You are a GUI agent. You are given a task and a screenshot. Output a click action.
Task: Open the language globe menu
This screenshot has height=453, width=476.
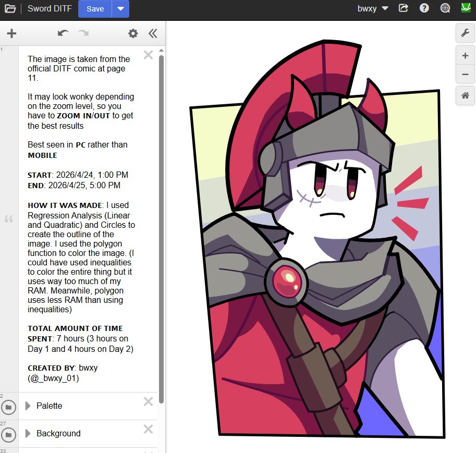445,8
